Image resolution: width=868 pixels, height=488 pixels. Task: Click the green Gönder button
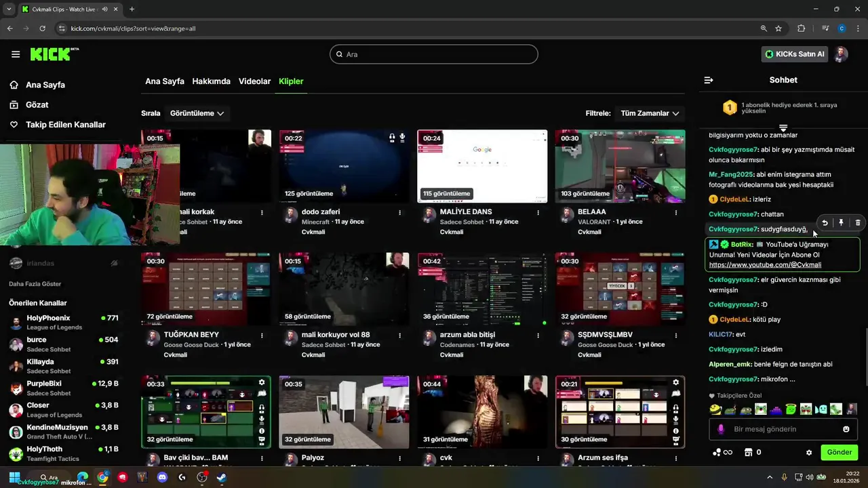(x=839, y=452)
